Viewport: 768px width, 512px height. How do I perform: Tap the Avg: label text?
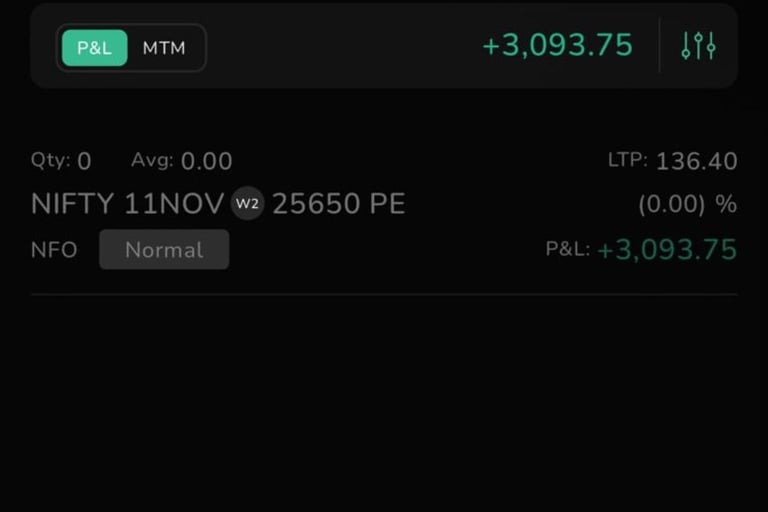[x=152, y=160]
